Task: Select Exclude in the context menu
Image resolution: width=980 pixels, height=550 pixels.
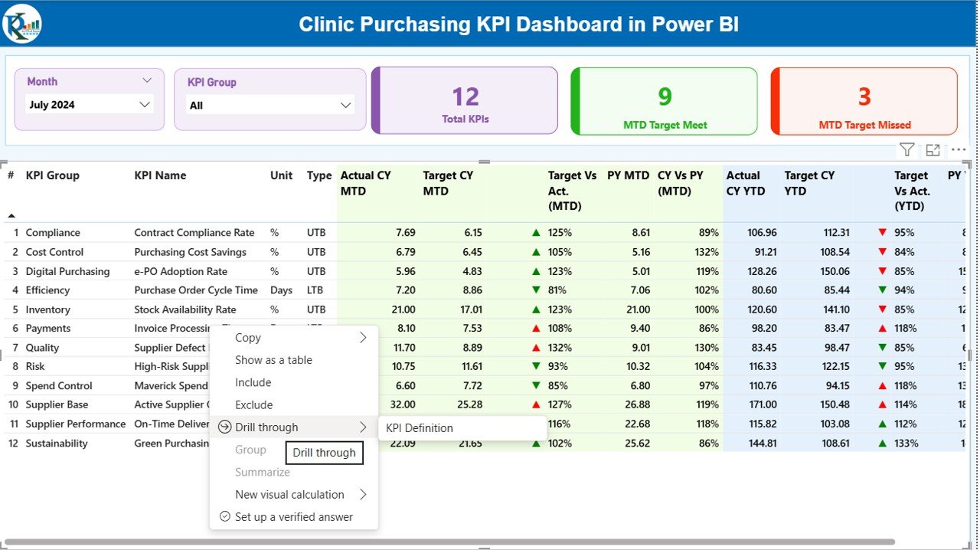Action: 253,405
